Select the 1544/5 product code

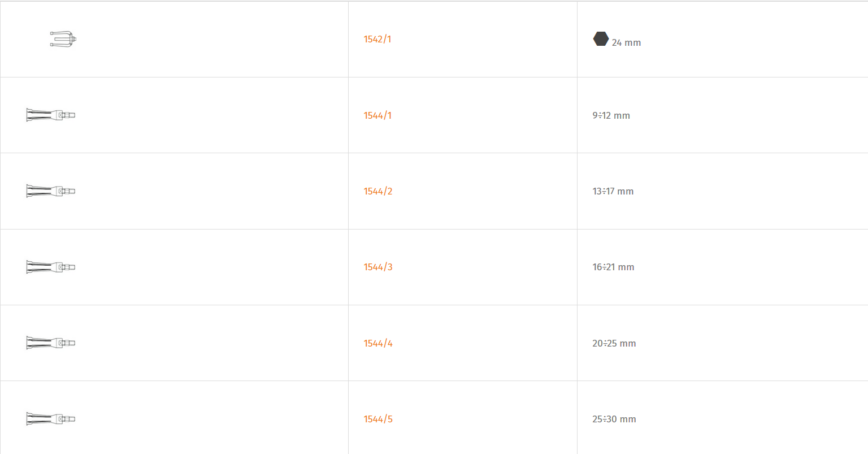[377, 419]
